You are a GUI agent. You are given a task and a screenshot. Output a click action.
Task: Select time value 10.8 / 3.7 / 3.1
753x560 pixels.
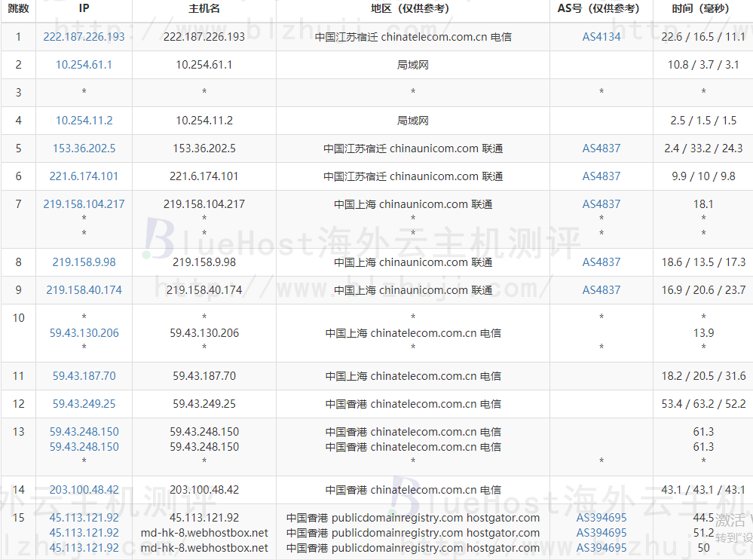click(703, 64)
